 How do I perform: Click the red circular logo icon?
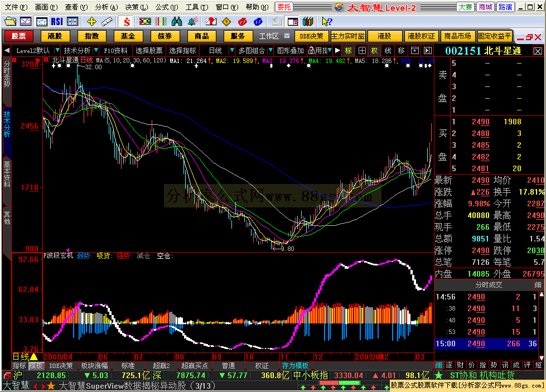pos(243,22)
